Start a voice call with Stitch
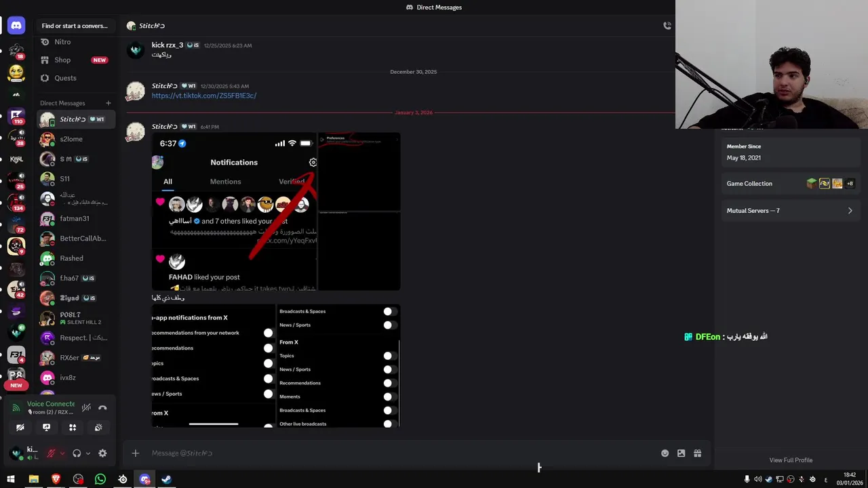Viewport: 868px width, 488px height. tap(667, 26)
